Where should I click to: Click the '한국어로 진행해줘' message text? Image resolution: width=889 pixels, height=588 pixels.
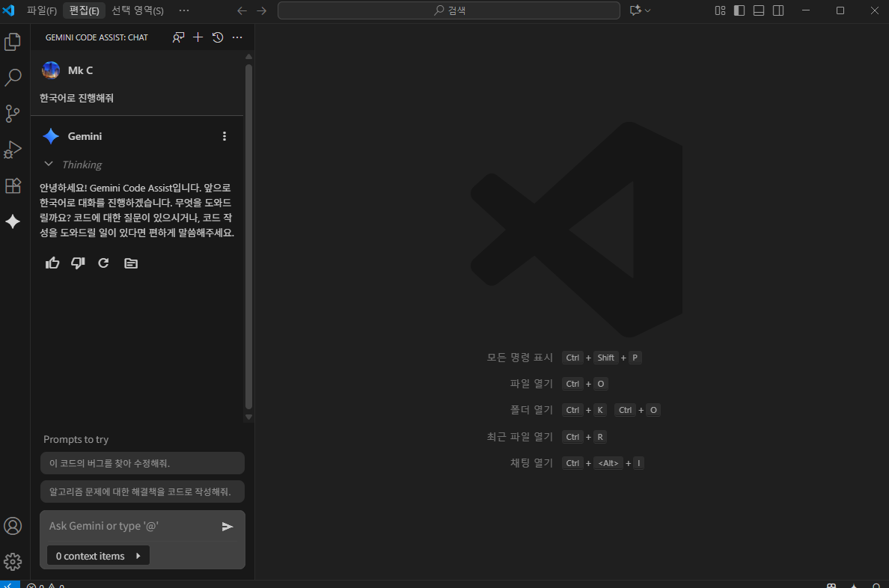point(76,98)
